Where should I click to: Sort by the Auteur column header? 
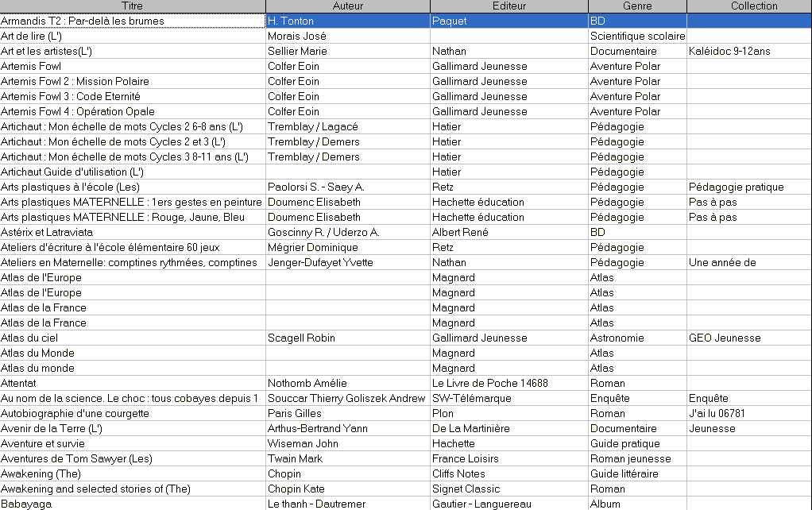coord(348,6)
